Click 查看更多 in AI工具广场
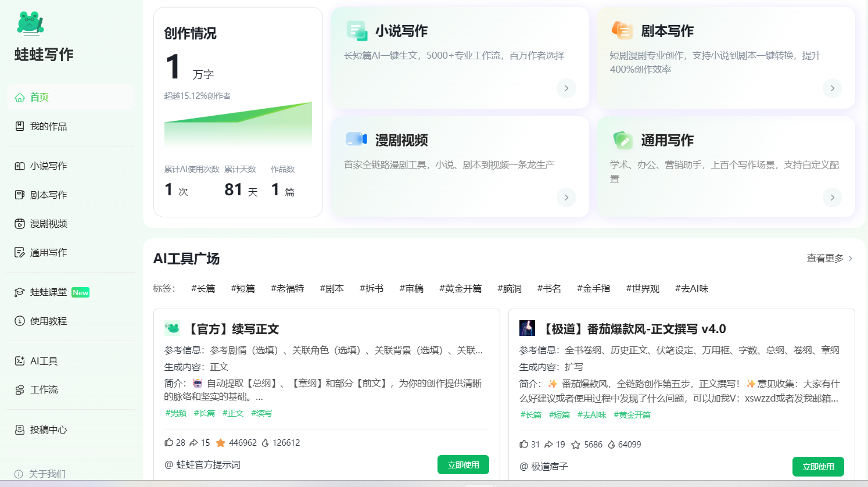Viewport: 868px width, 487px height. (826, 259)
